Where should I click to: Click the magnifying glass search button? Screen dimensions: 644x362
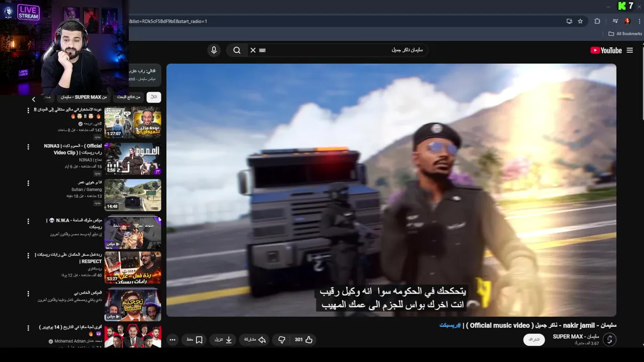click(x=237, y=50)
